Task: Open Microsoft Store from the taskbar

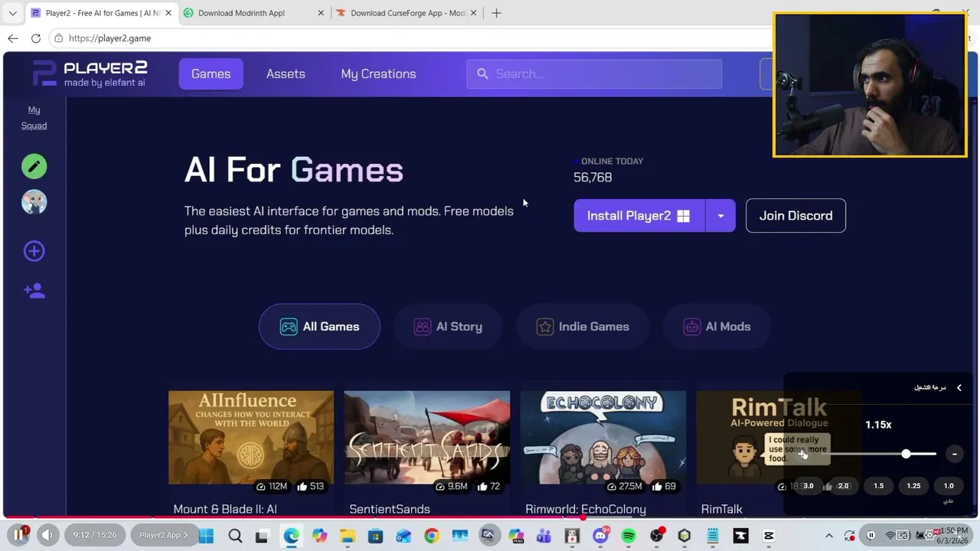Action: coord(375,536)
